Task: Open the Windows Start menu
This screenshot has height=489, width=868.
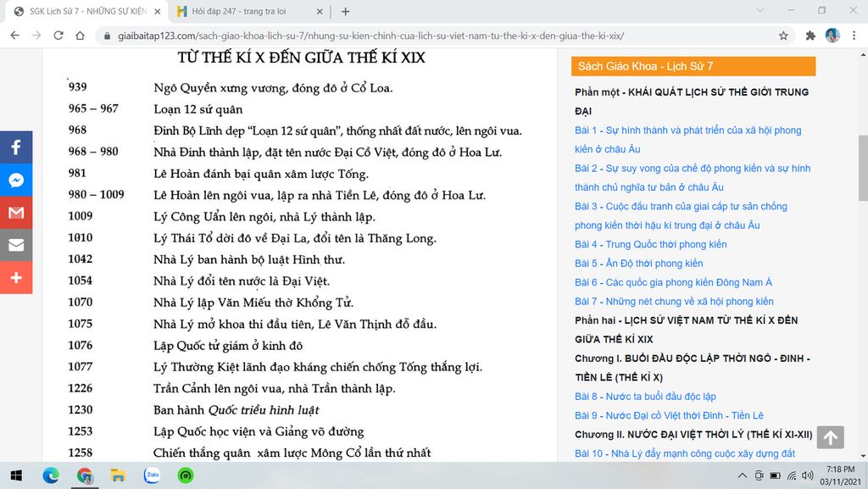Action: (x=16, y=475)
